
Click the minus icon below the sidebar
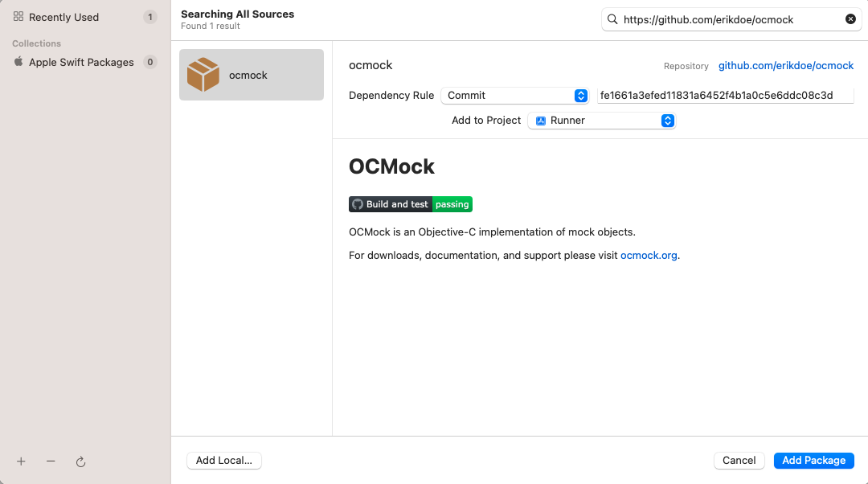[x=51, y=461]
